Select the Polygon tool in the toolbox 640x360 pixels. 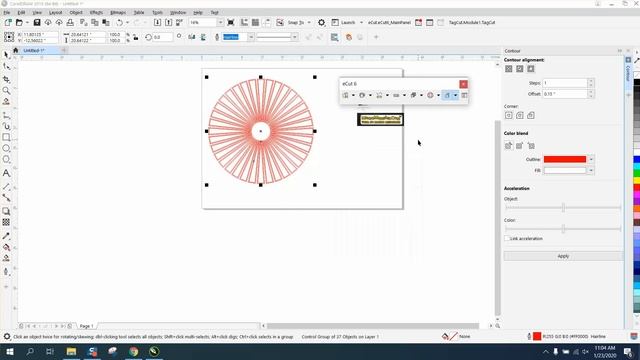6,160
